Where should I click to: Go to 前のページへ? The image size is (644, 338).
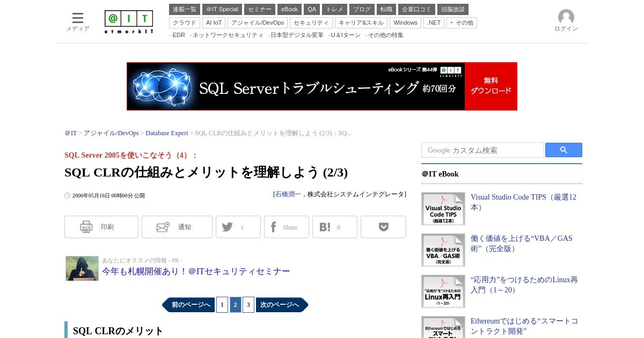188,305
